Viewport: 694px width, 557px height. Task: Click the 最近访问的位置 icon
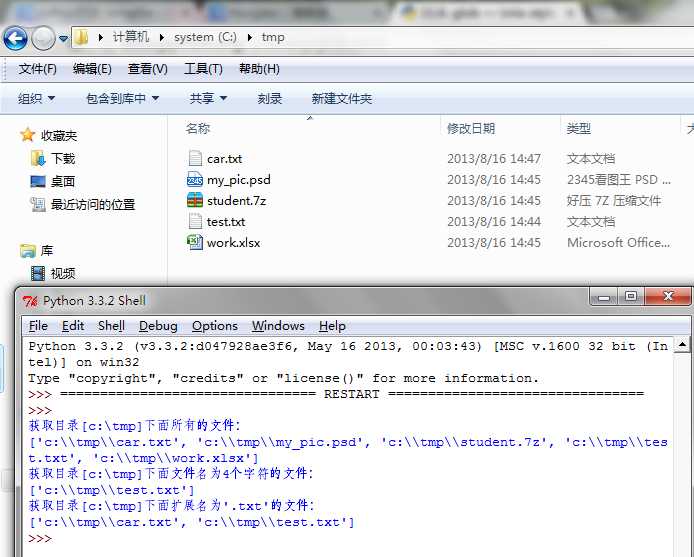click(x=38, y=204)
